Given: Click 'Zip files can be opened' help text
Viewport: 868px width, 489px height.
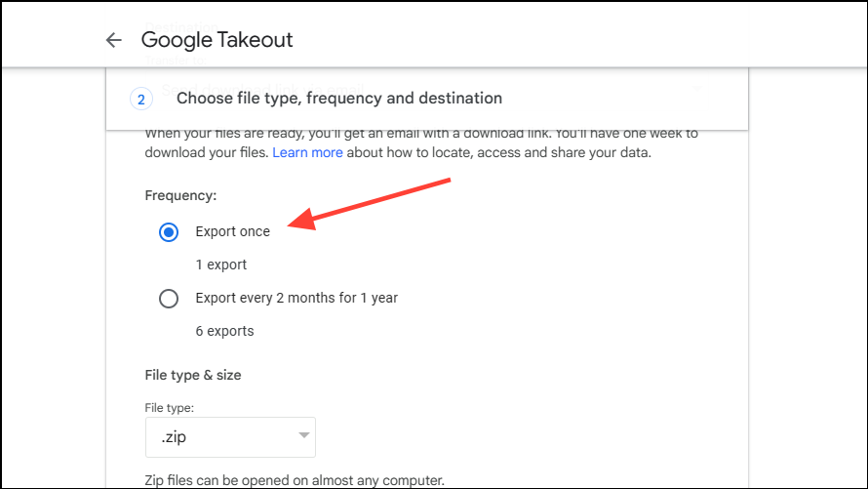Looking at the screenshot, I should coord(295,480).
